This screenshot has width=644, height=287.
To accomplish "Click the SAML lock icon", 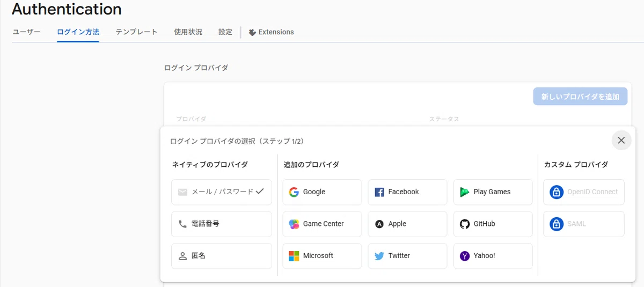I will click(556, 224).
